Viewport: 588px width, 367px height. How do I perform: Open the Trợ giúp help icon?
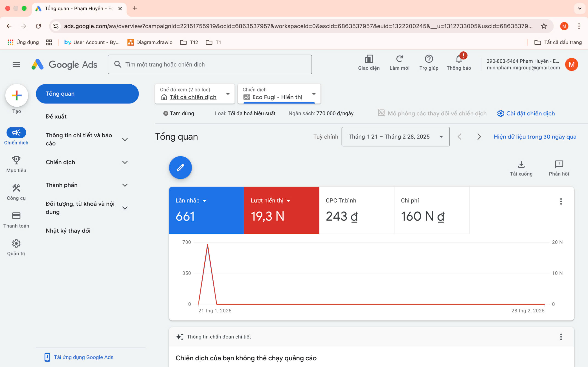[x=429, y=59]
